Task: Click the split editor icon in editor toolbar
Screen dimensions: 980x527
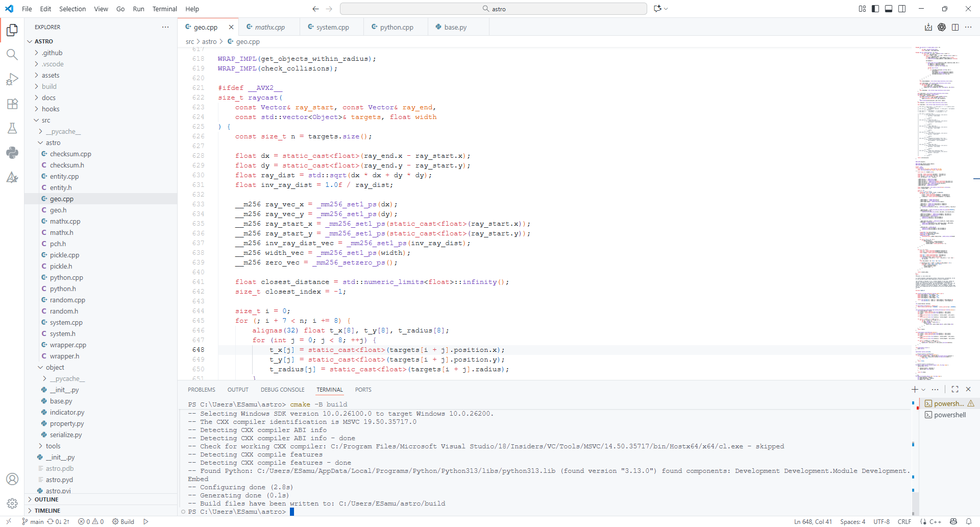Action: (x=955, y=27)
